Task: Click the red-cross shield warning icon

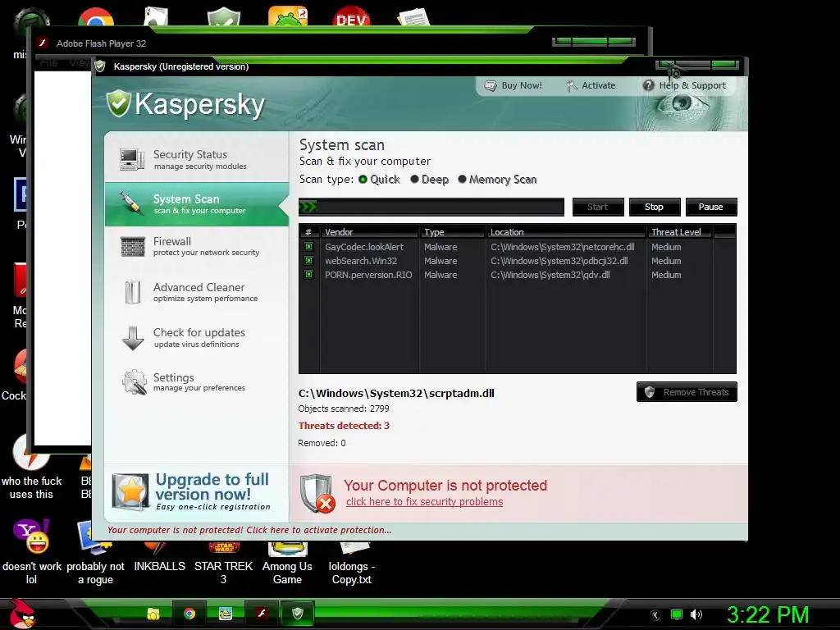Action: pyautogui.click(x=317, y=493)
